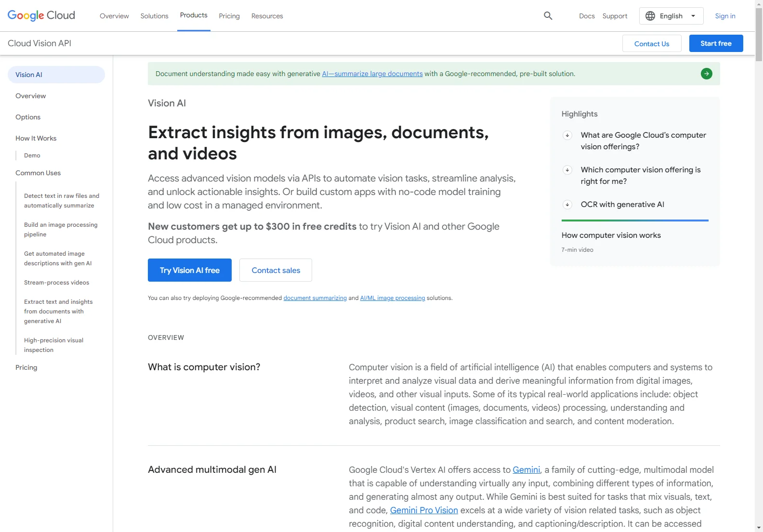Open 'High-precision visual inspection' sidebar item
Screen dimensions: 763x532
[53, 345]
